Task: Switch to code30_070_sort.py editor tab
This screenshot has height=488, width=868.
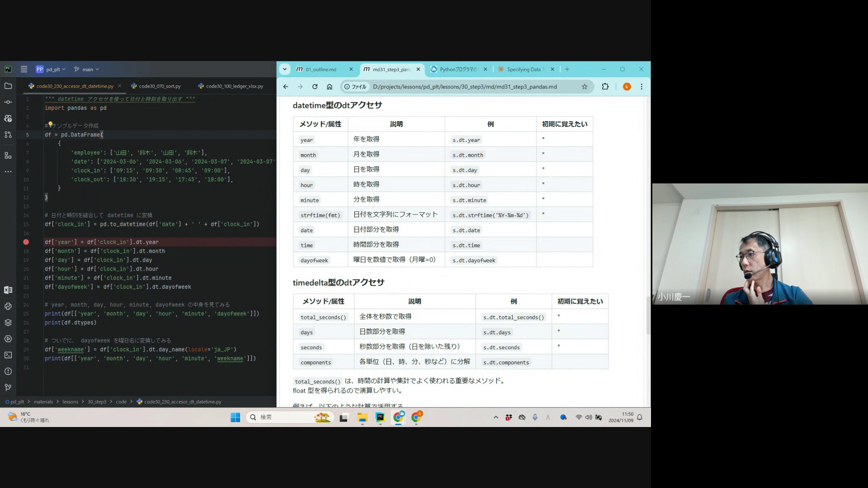Action: [159, 86]
